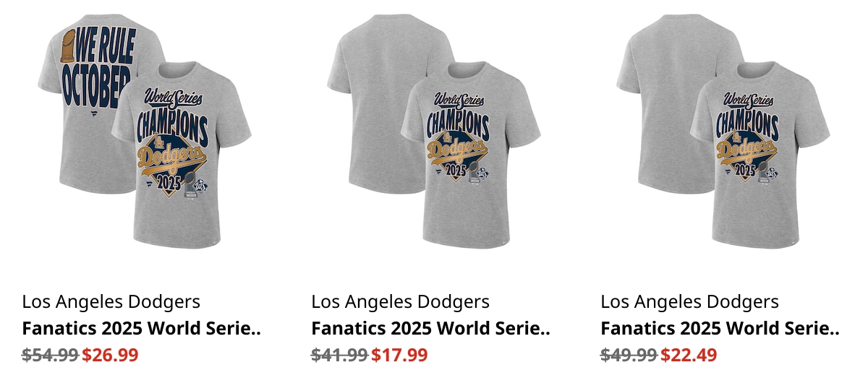Open the front-view Dodgers shirt priced $22.49
The width and height of the screenshot is (868, 383).
759,155
